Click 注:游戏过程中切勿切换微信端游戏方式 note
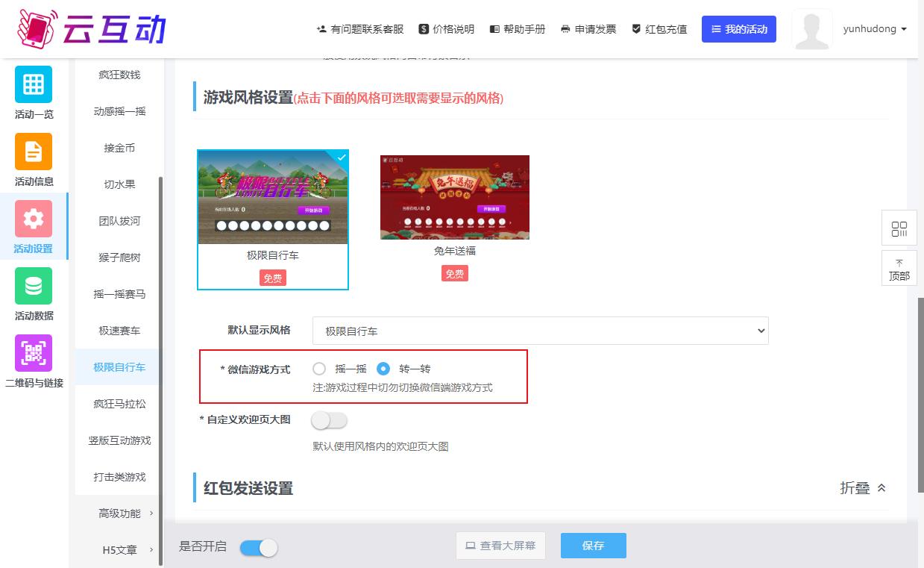 [403, 388]
